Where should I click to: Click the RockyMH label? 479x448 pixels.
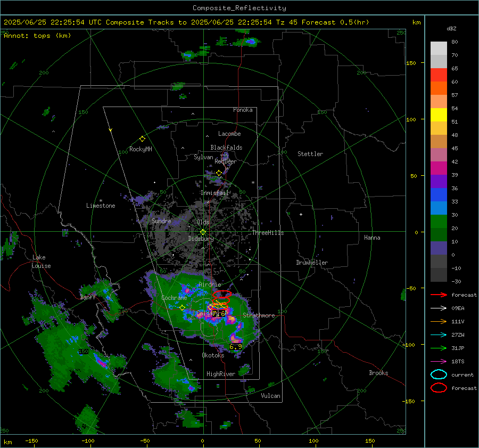(x=141, y=149)
